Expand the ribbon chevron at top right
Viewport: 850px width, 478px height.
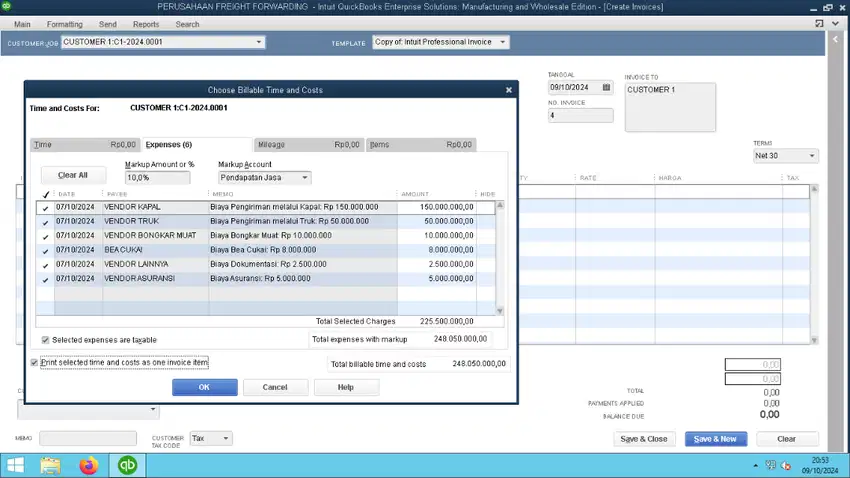[835, 24]
